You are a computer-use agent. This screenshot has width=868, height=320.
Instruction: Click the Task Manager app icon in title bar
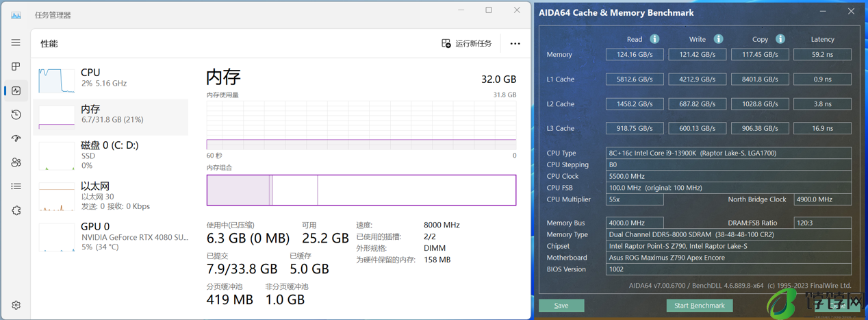[x=16, y=14]
